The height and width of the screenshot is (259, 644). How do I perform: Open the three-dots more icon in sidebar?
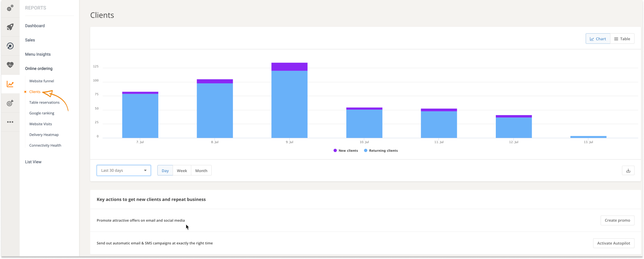click(x=10, y=122)
